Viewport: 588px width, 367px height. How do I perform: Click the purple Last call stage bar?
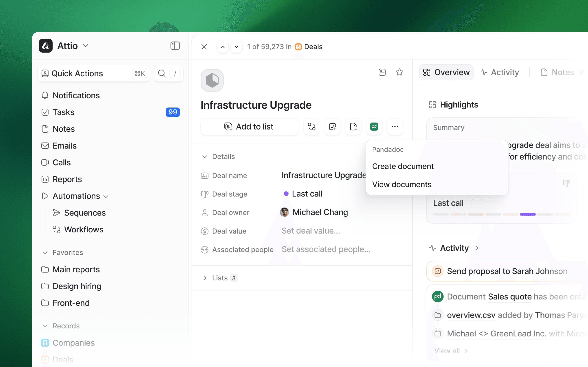pos(528,214)
